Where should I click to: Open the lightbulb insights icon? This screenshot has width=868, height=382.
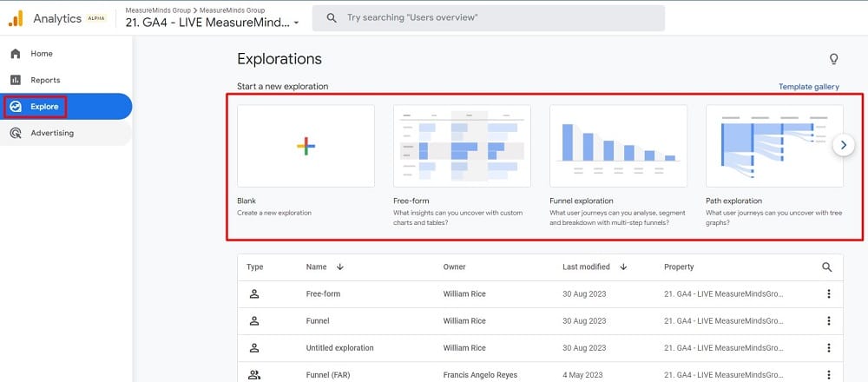[833, 59]
